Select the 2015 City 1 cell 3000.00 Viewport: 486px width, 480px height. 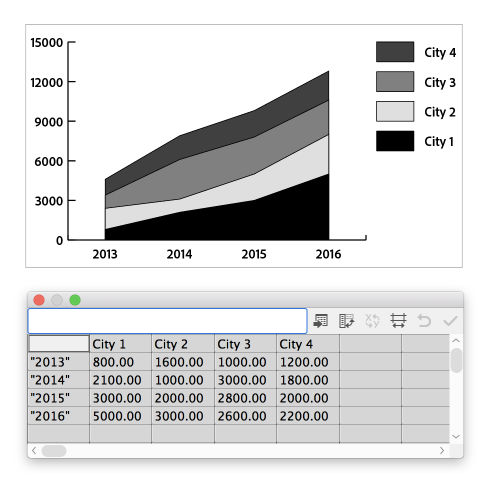(x=120, y=398)
